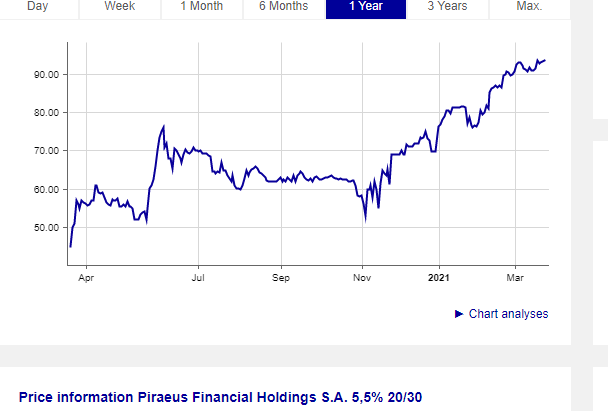Screen dimensions: 608x411
Task: Click the active 1 Year tab
Action: click(364, 7)
